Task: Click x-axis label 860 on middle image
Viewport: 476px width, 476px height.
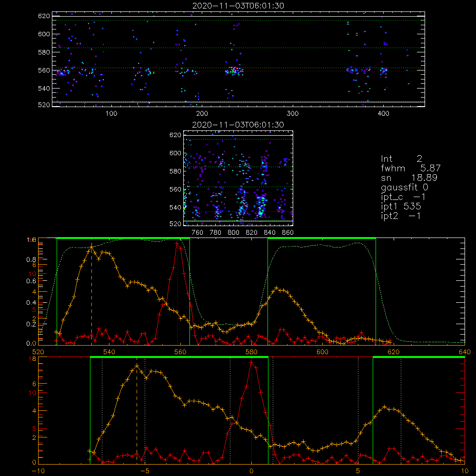Action: pyautogui.click(x=288, y=233)
